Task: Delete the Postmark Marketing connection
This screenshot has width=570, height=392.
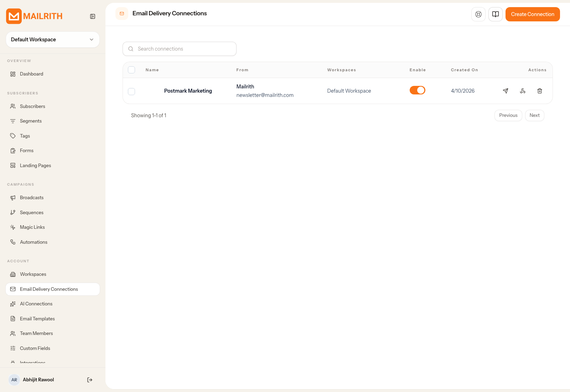Action: click(540, 91)
